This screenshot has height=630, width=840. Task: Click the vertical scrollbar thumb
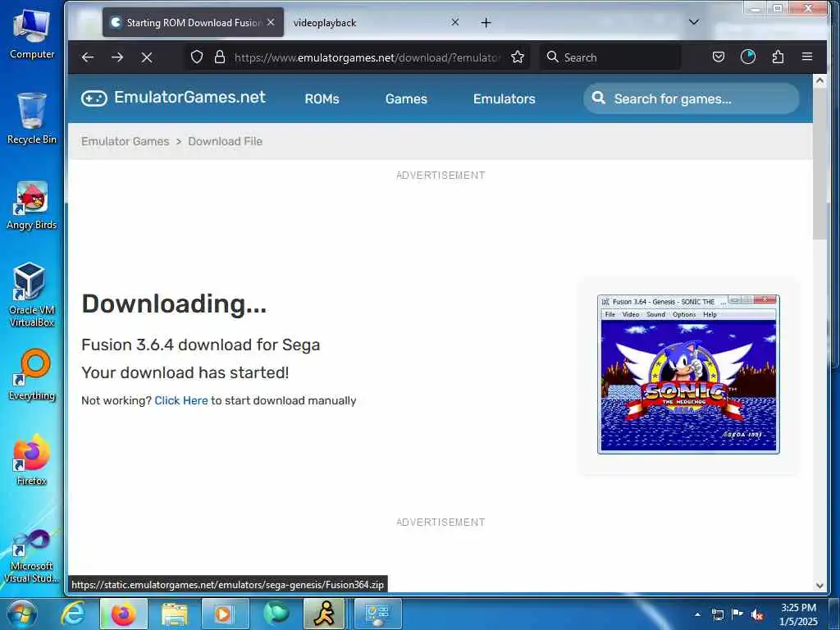point(819,163)
